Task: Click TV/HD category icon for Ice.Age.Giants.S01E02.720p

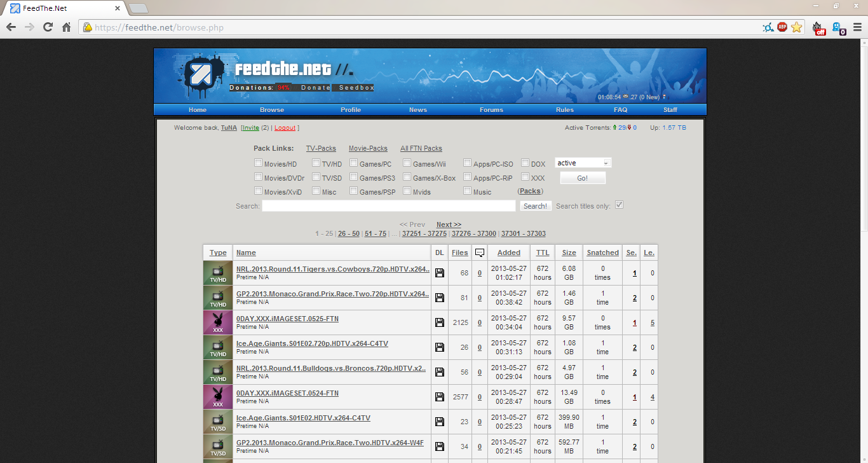Action: tap(218, 347)
